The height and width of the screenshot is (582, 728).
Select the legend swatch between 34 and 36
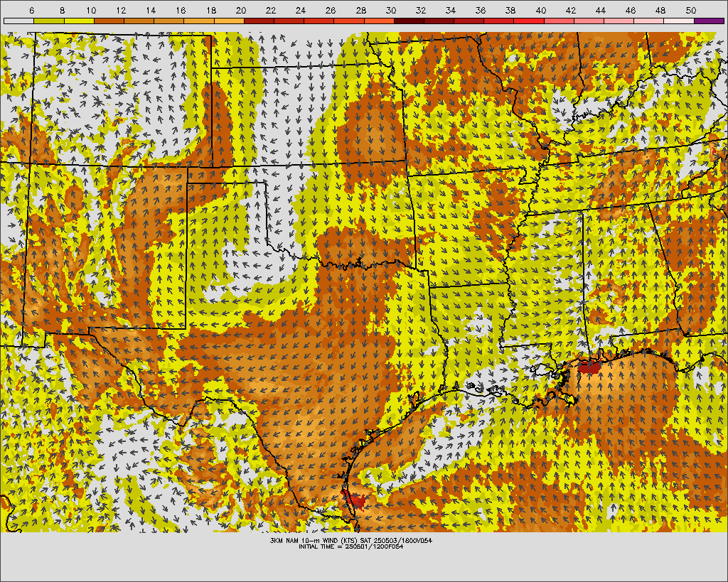tap(469, 21)
